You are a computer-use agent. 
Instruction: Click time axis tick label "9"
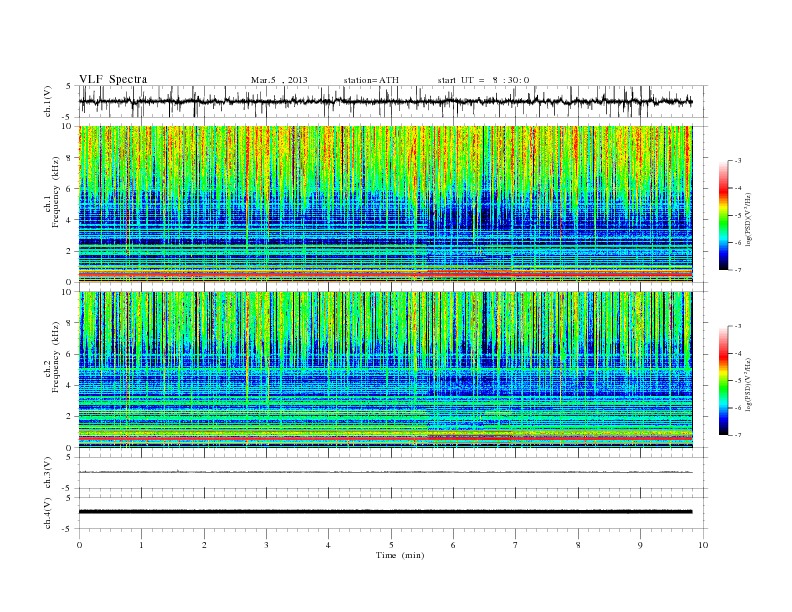click(x=640, y=545)
